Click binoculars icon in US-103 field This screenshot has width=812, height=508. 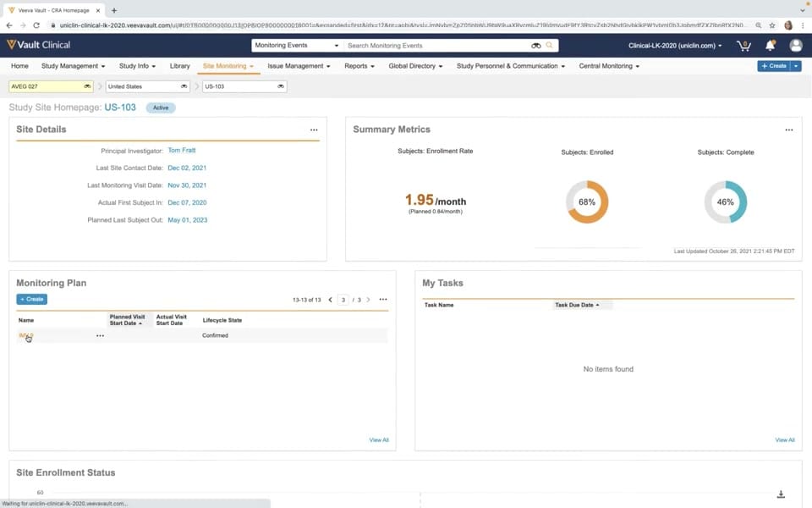click(281, 86)
